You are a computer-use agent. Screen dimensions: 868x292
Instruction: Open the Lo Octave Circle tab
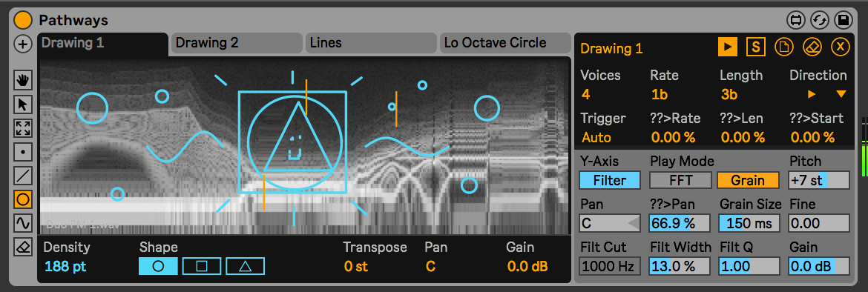(505, 43)
